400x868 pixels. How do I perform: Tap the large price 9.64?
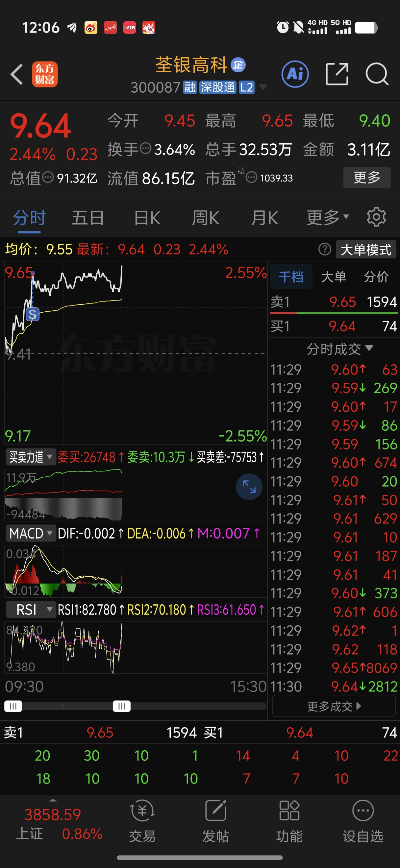click(40, 126)
